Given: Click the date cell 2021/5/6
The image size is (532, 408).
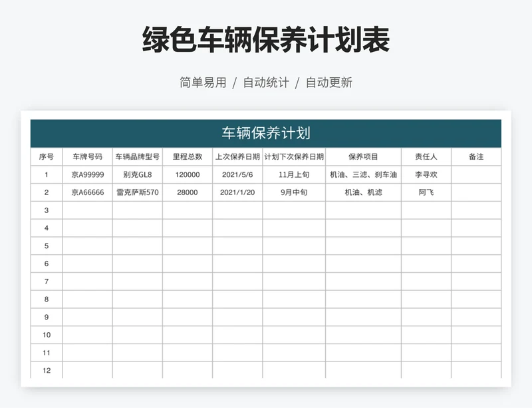Looking at the screenshot, I should (x=237, y=174).
